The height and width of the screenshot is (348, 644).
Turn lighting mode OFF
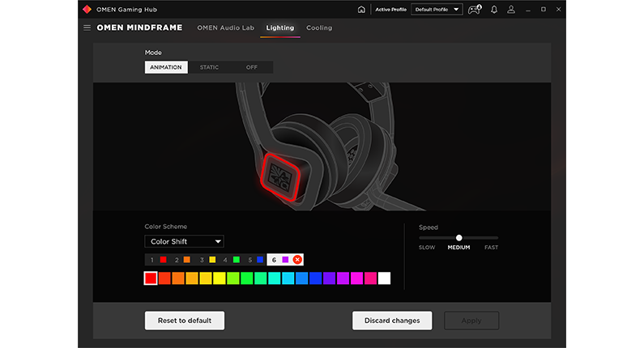coord(252,67)
